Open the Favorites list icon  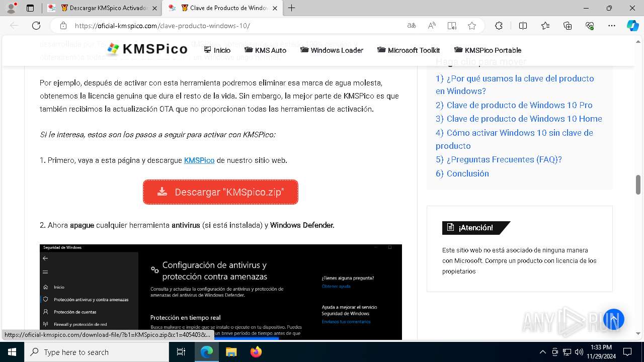tap(545, 26)
